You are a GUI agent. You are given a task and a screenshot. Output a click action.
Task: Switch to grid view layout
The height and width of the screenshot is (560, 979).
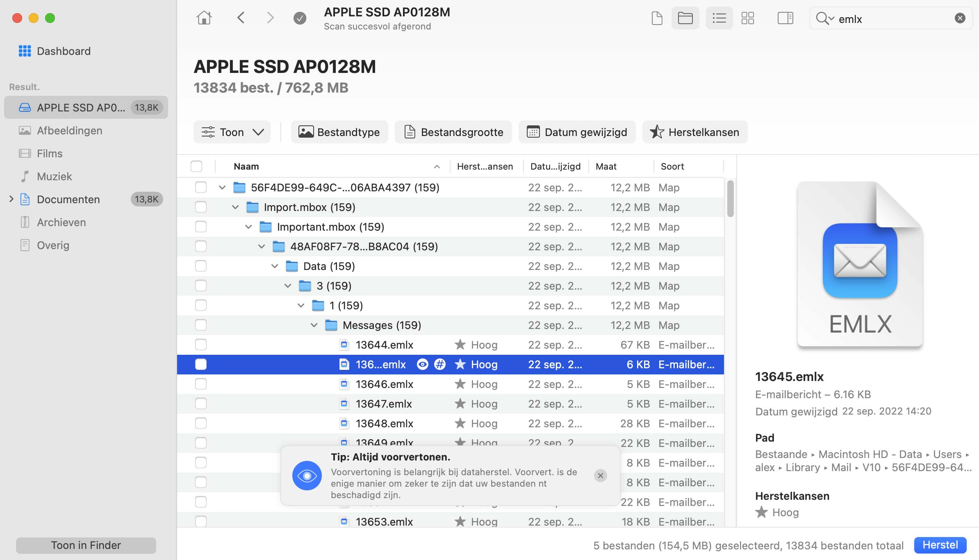tap(747, 18)
